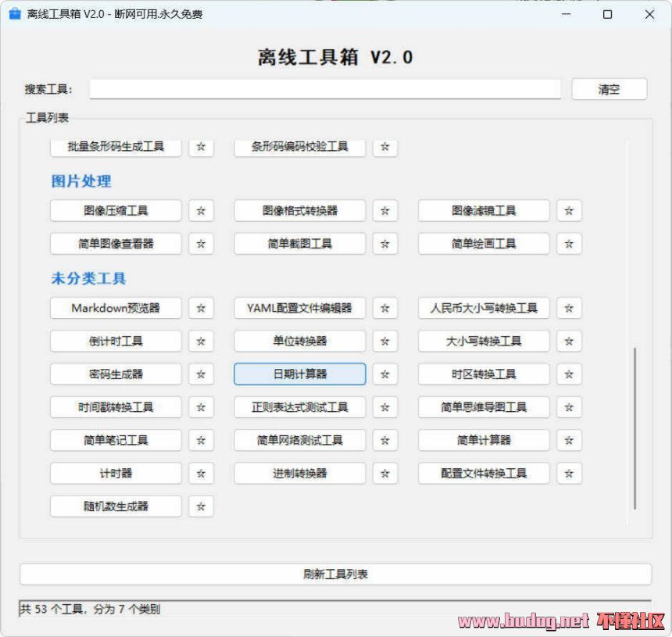
Task: Mark Markdown预览器 as favorite via star
Action: [x=201, y=308]
